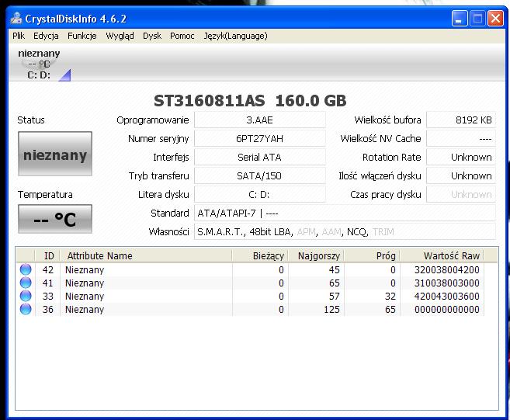Click the Attribute Name column header
Image resolution: width=510 pixels, height=420 pixels.
click(x=146, y=255)
